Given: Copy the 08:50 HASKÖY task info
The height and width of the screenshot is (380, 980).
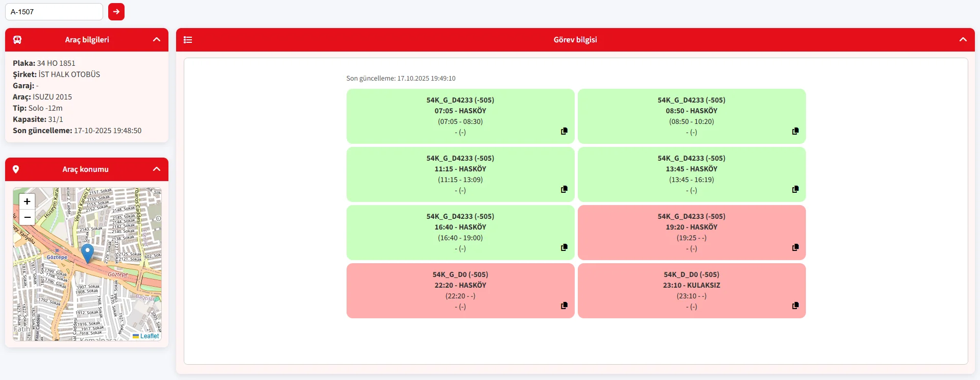Looking at the screenshot, I should [x=795, y=131].
